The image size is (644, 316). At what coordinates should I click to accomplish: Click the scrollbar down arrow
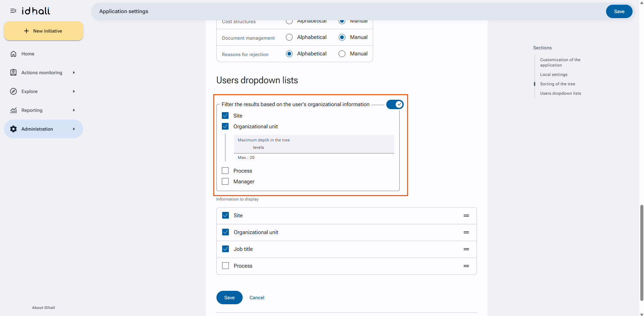[642, 314]
